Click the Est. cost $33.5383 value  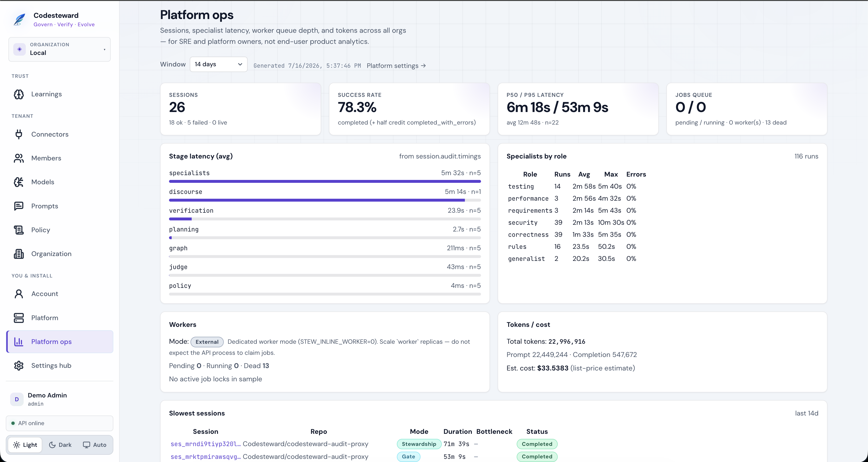pyautogui.click(x=553, y=368)
